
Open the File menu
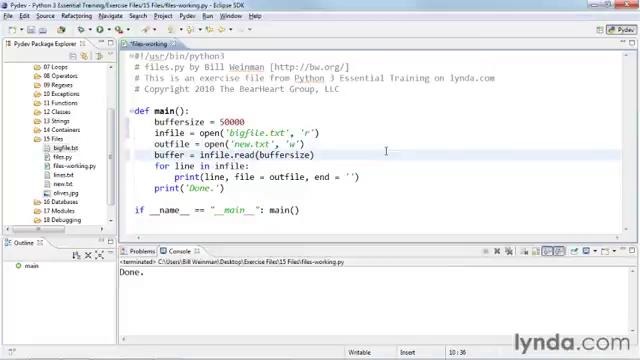(8, 16)
